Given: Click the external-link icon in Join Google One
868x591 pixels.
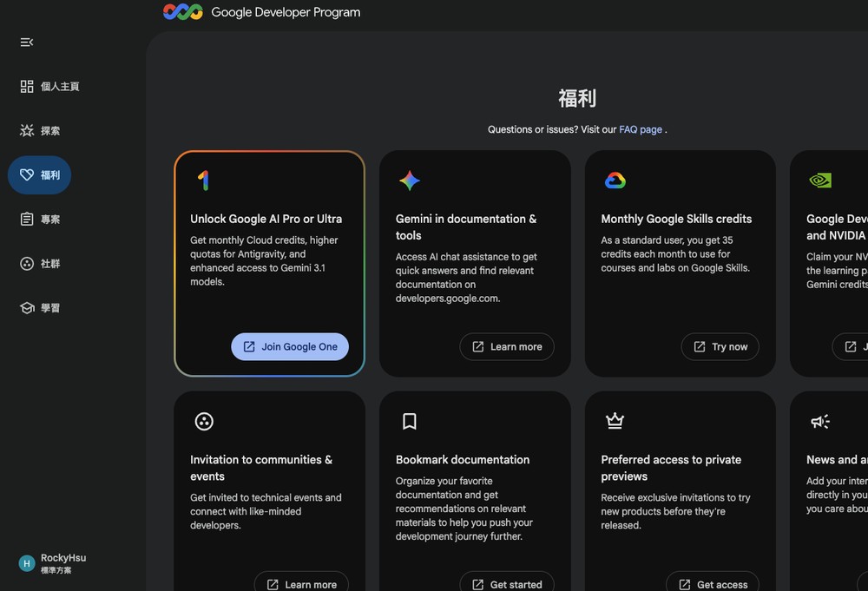Looking at the screenshot, I should pyautogui.click(x=249, y=346).
